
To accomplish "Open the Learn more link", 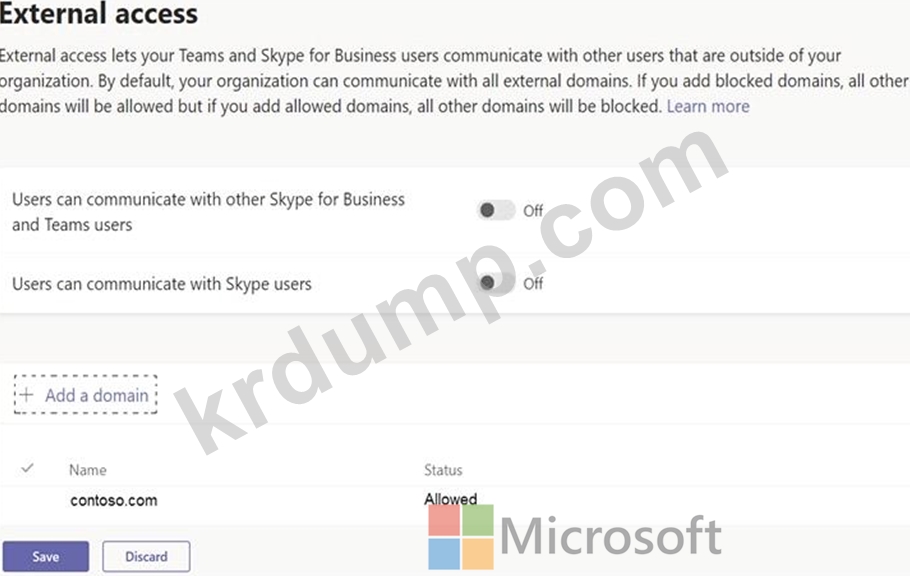I will click(707, 106).
